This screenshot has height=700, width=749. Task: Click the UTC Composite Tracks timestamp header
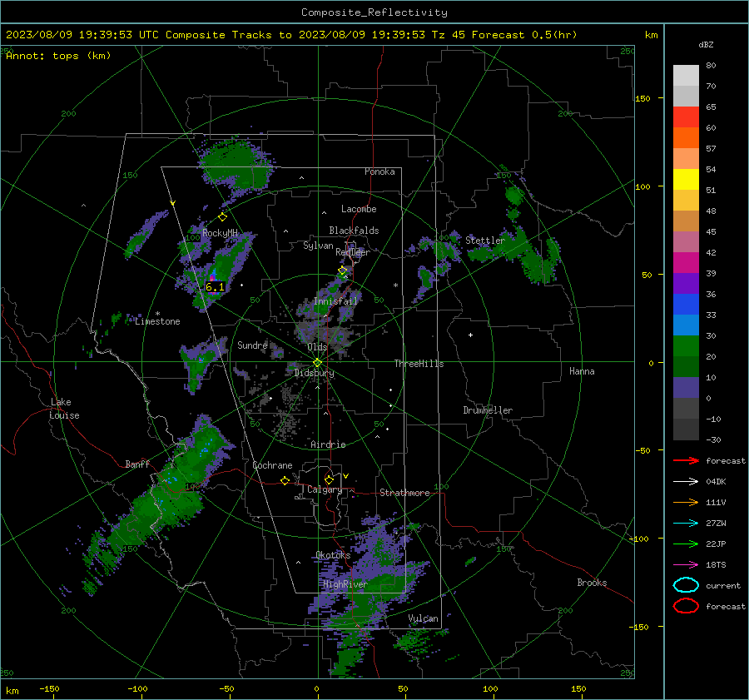pyautogui.click(x=291, y=35)
